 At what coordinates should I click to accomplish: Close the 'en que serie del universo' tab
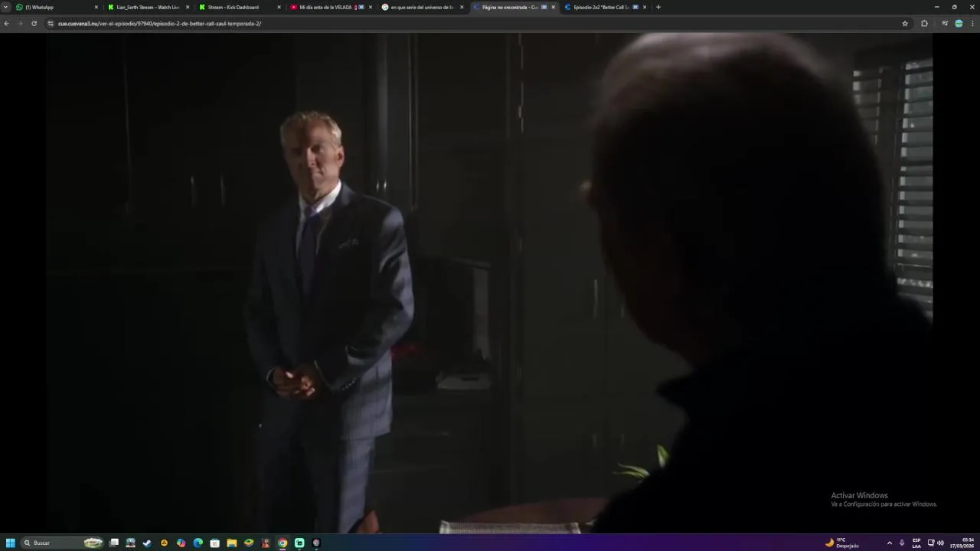point(462,7)
